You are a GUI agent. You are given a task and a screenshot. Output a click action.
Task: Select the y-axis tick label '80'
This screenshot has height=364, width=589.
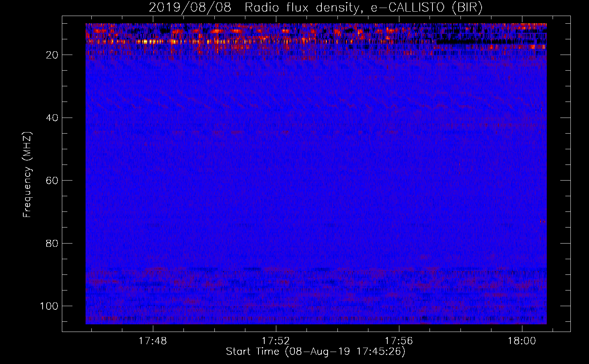(x=52, y=243)
